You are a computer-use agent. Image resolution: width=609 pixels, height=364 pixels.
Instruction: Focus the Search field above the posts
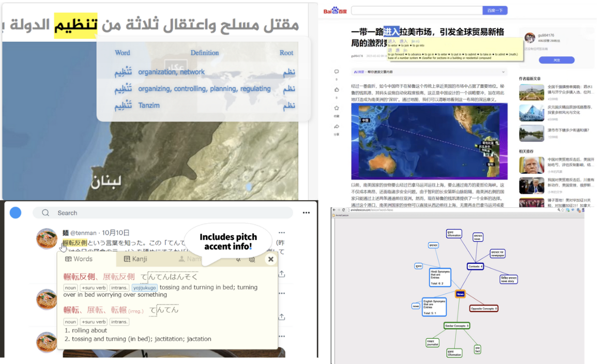tap(163, 213)
